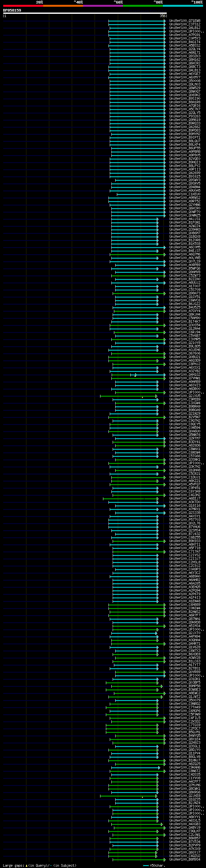
Task: Click the UniRef100_B9RQ33 label
Action: (185, 123)
